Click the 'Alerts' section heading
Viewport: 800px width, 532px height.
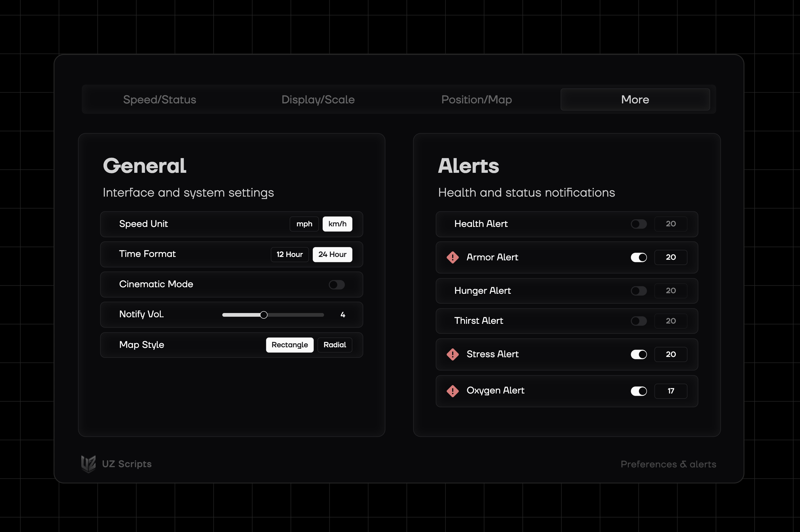468,165
